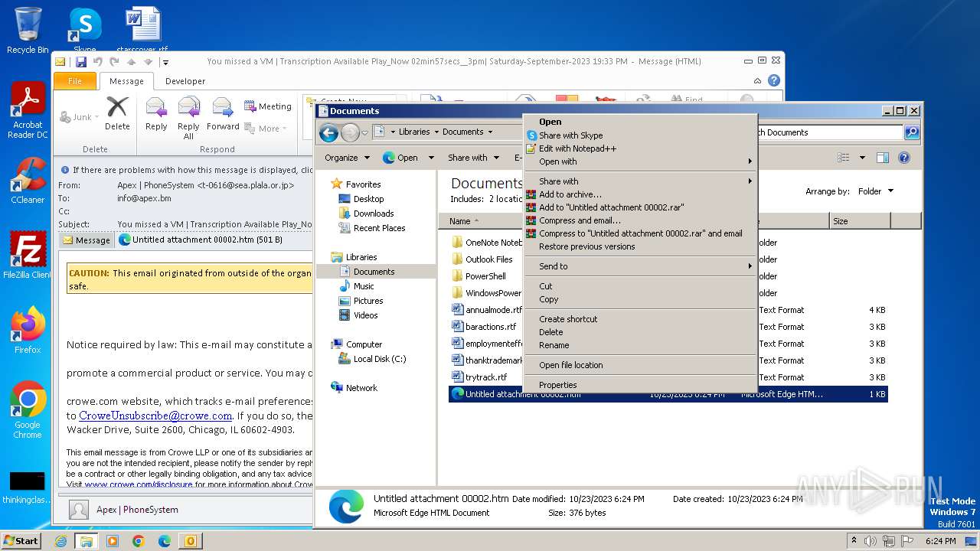Viewport: 980px width, 551px height.
Task: Select the Outlook Files folder
Action: (489, 259)
